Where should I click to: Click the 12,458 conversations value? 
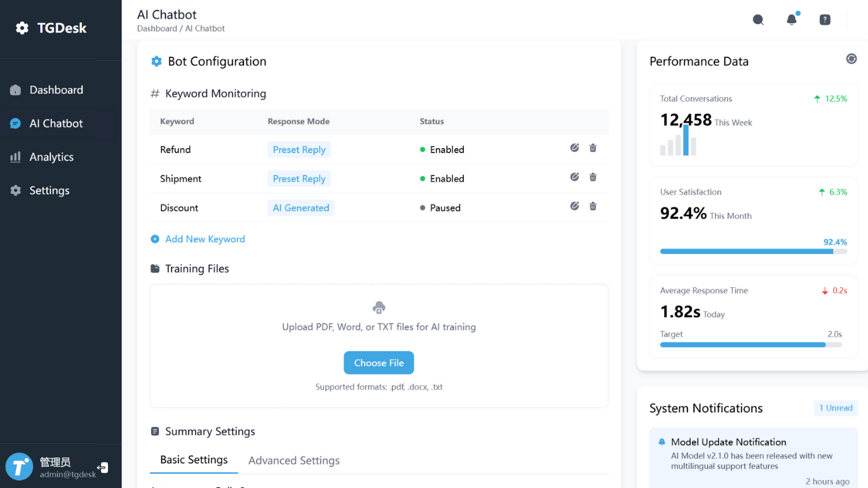[686, 120]
